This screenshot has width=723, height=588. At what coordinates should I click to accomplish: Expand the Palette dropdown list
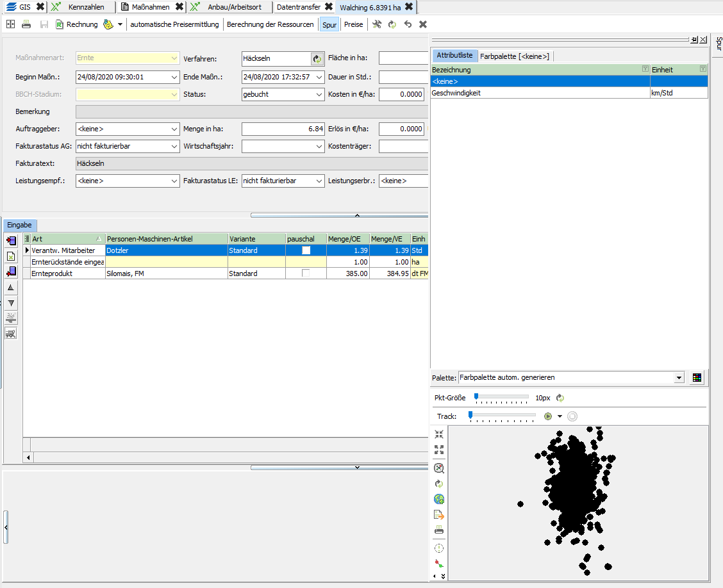click(679, 378)
